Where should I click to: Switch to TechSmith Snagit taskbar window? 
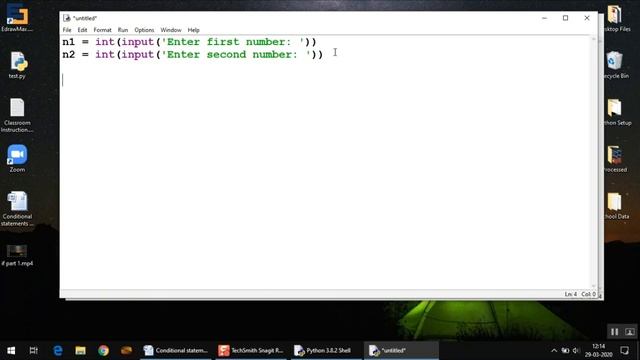click(x=251, y=351)
